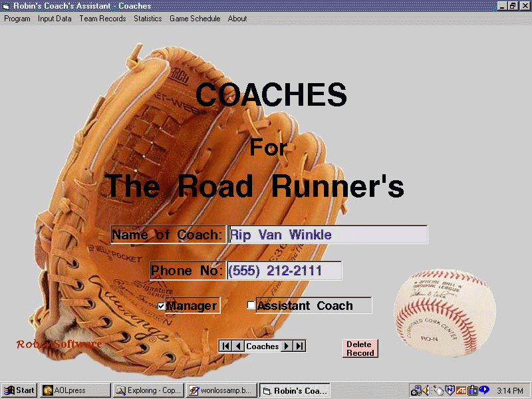Click the Coaches label in record navigator
The width and height of the screenshot is (532, 399).
point(262,346)
